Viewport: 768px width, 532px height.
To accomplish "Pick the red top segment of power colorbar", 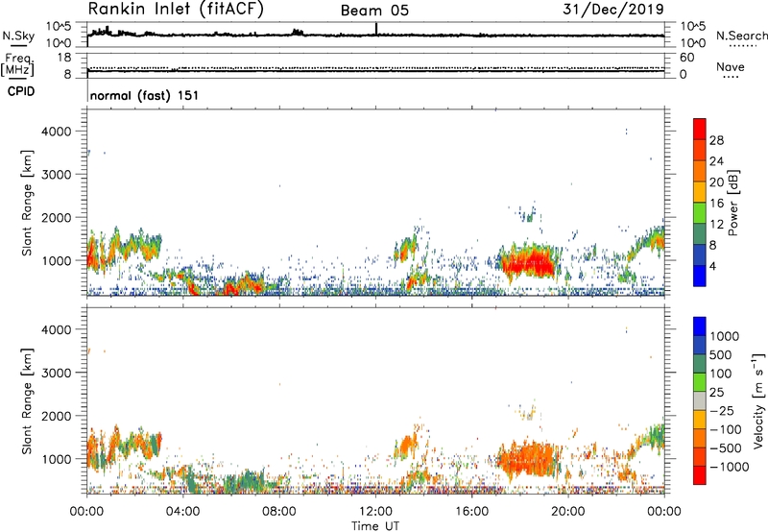I will 700,130.
